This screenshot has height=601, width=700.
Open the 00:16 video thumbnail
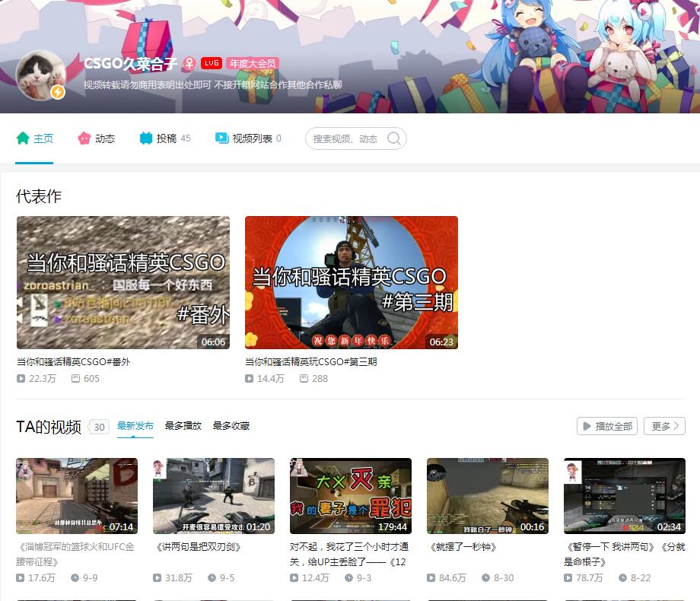pos(488,496)
